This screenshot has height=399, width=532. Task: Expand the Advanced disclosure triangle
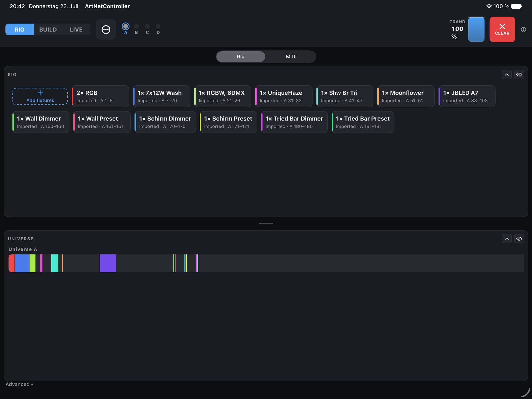coord(19,384)
